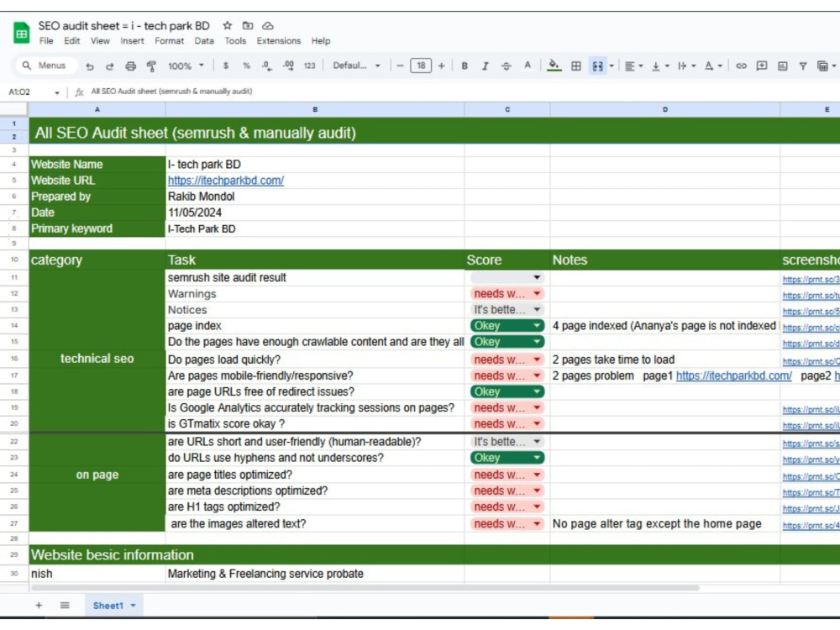Click the font size field showing 18
This screenshot has height=630, width=840.
(x=421, y=66)
